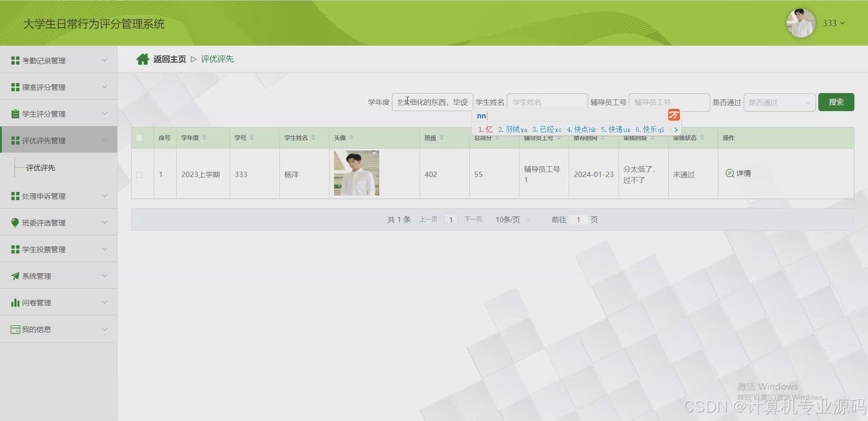Click the green 搜索 button

tap(836, 102)
